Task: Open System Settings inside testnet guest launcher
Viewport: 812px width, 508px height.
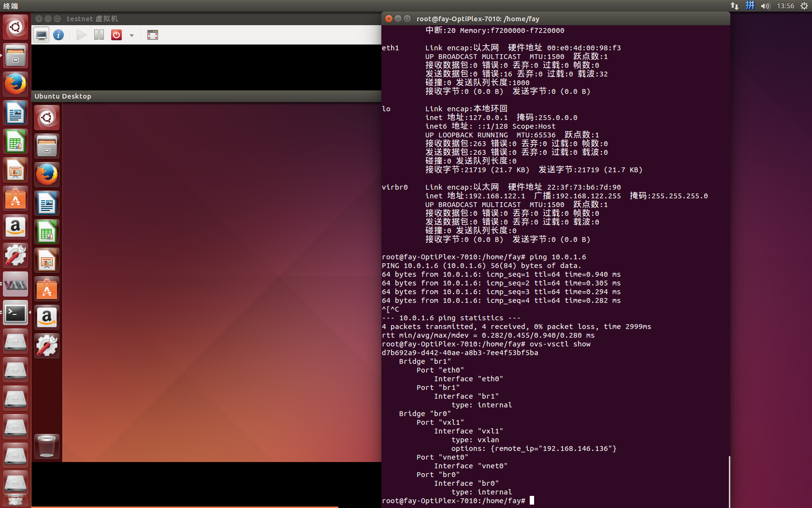Action: click(x=47, y=346)
